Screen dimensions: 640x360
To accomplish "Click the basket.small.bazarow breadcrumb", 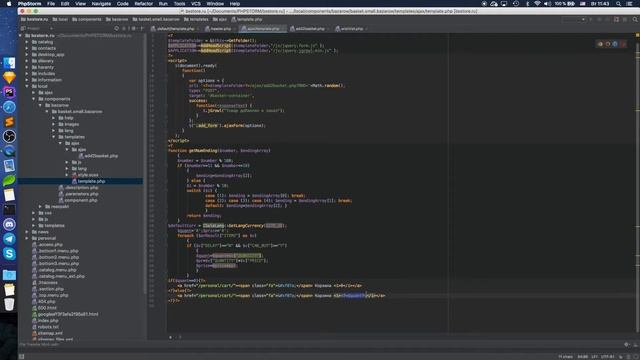I will coord(156,19).
